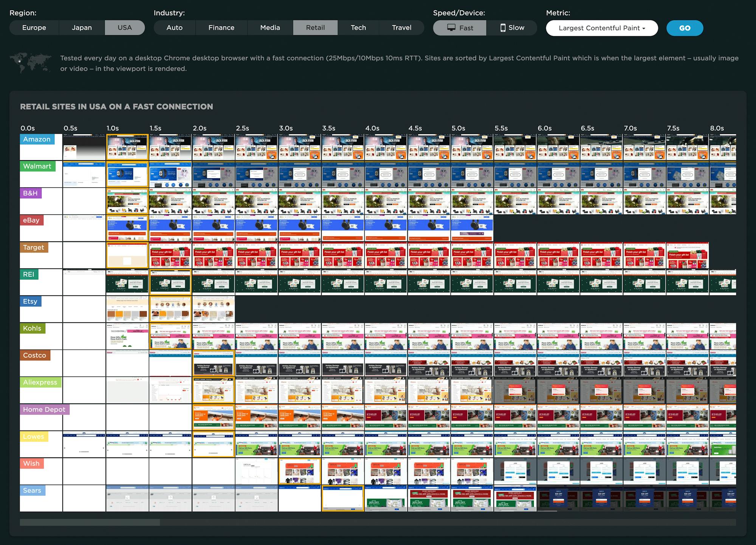The width and height of the screenshot is (756, 545).
Task: Select the Travel industry filter
Action: [401, 28]
